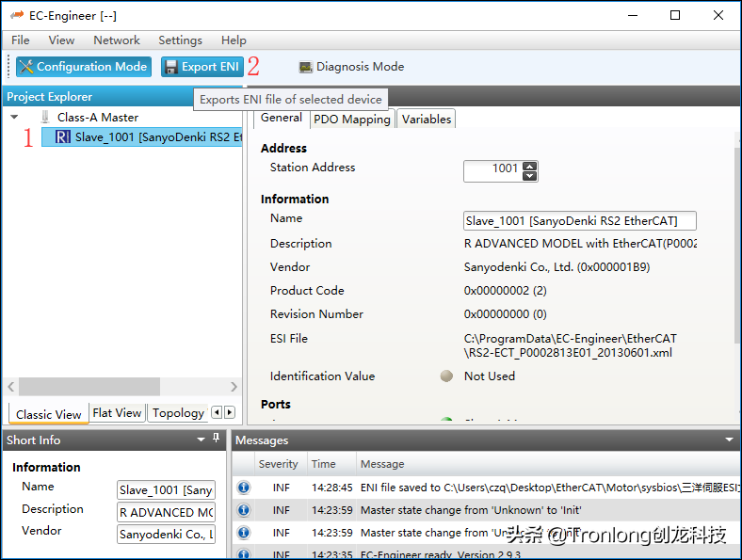Click Project Explorer scroll right arrow
The width and height of the screenshot is (742, 560).
(x=234, y=387)
